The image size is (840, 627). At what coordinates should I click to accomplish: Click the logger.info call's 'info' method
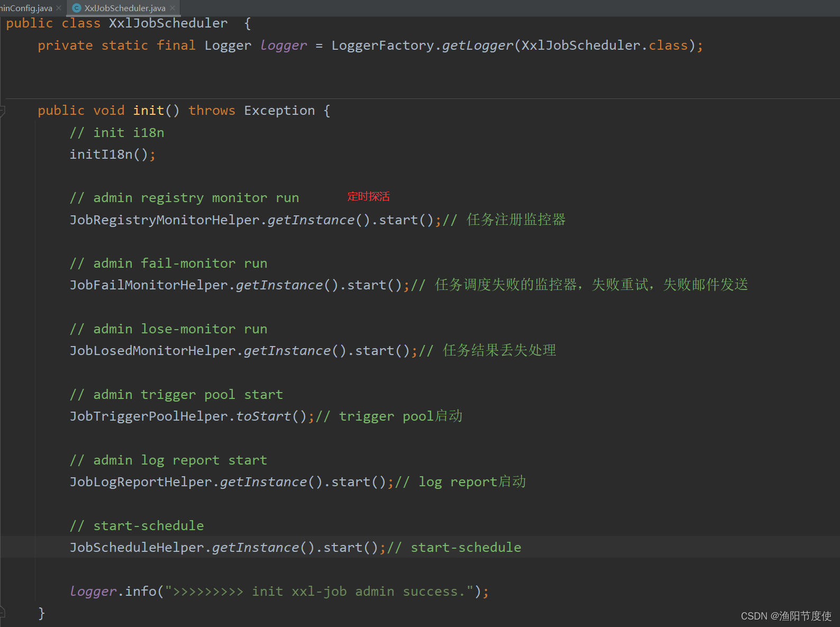point(141,592)
